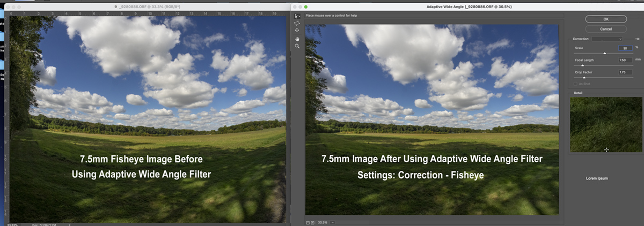
Task: Click OK to apply the filter
Action: [x=606, y=19]
